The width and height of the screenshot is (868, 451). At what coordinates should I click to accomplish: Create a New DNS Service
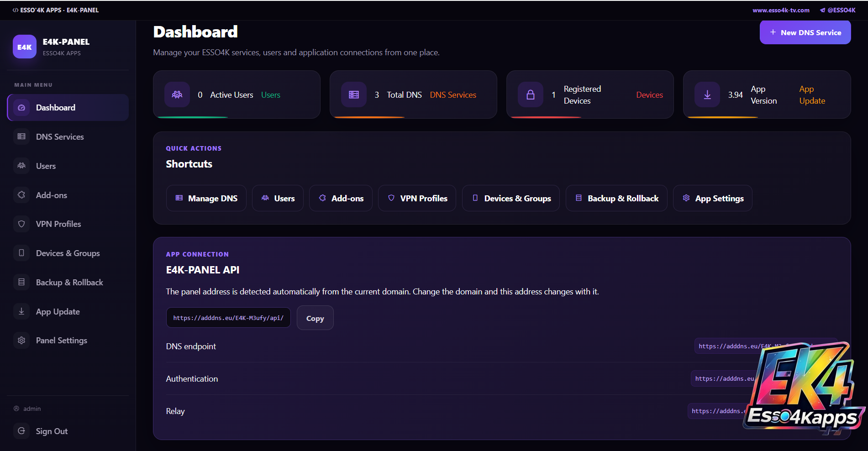tap(805, 32)
